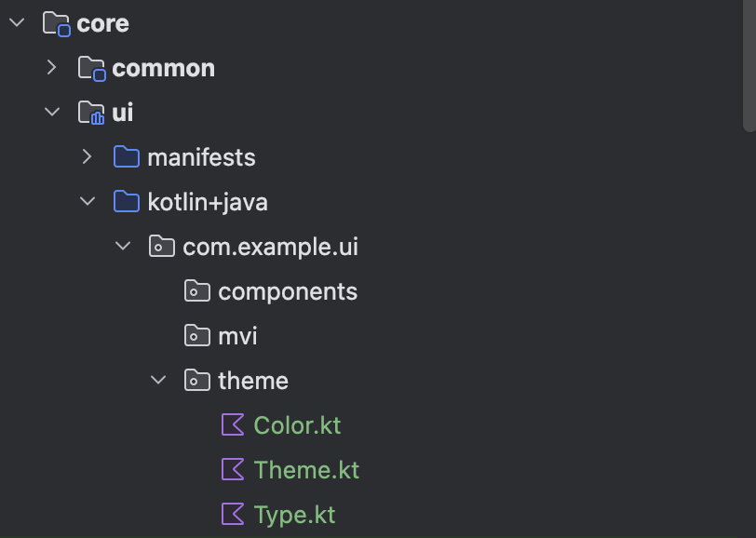Click the manifests folder icon

(126, 157)
